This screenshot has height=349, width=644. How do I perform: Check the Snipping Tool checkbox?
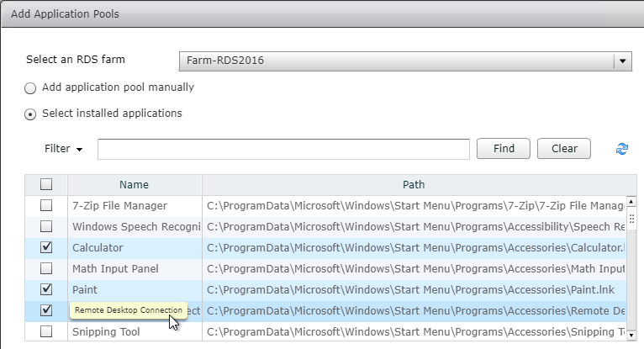(46, 331)
